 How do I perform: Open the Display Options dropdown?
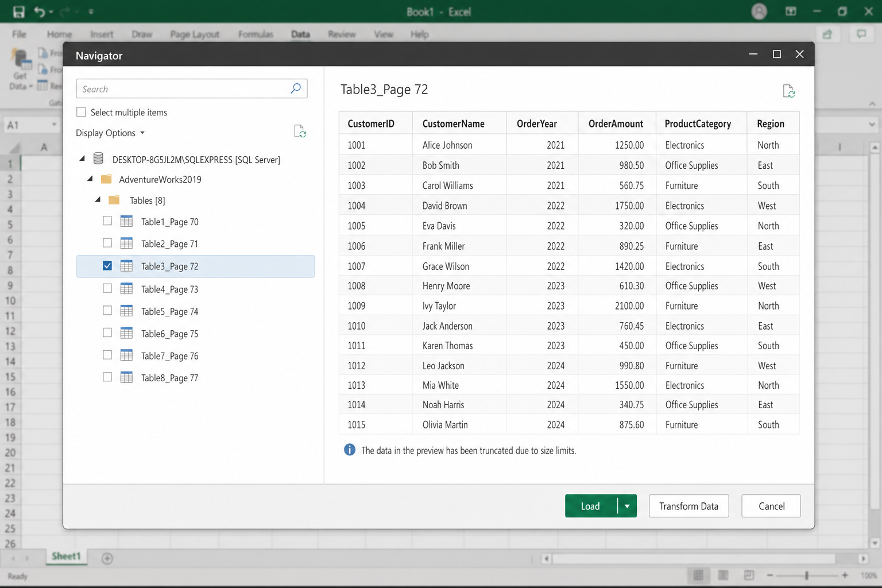tap(110, 133)
